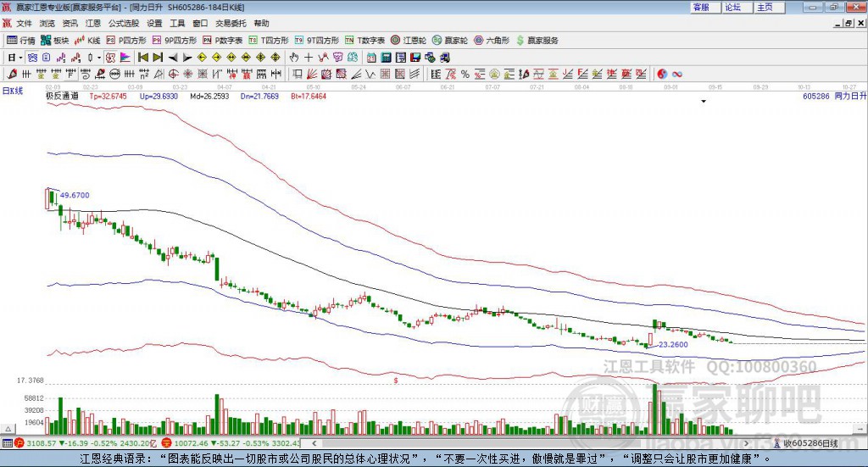Select the red pencil drawing tool
Image resolution: width=868 pixels, height=467 pixels.
(12, 74)
